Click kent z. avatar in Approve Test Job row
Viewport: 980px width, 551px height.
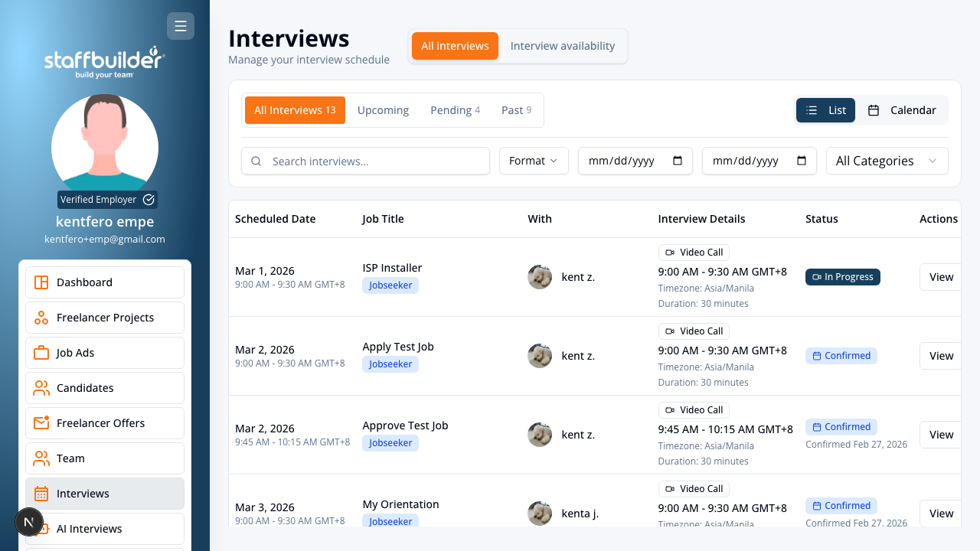[540, 435]
